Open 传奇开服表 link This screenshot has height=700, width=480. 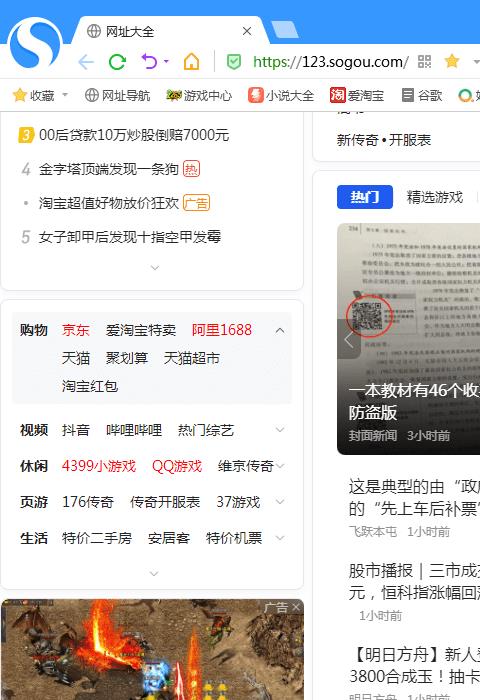coord(165,502)
